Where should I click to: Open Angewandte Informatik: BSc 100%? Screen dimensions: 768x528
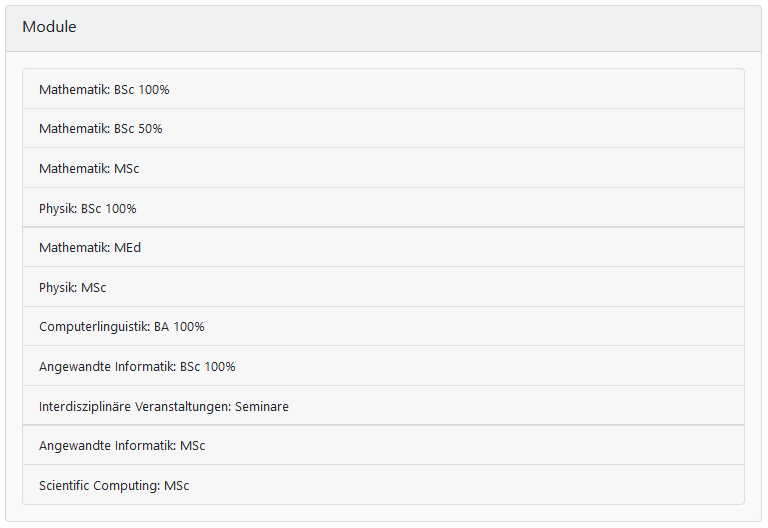pyautogui.click(x=137, y=367)
